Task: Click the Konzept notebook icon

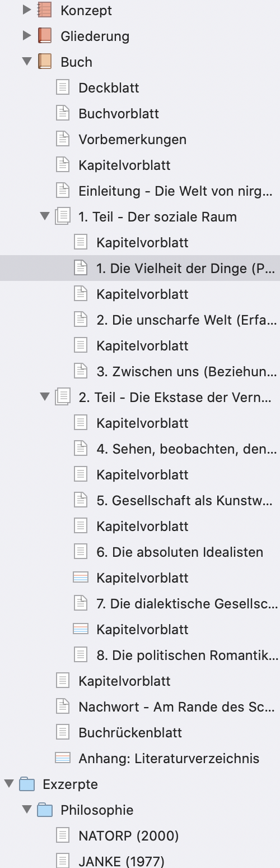Action: pos(45,10)
